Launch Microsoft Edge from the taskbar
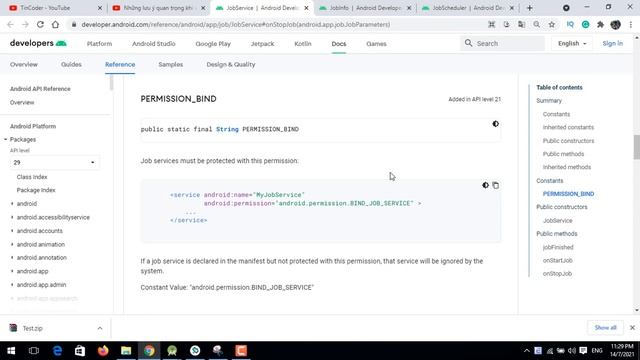This screenshot has width=640, height=360. point(57,351)
